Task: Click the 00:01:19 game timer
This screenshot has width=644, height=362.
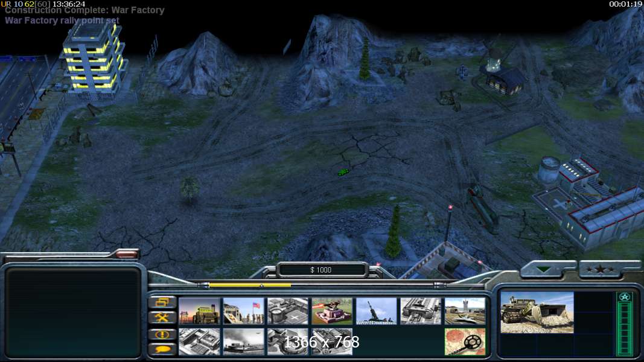Action: [x=625, y=4]
